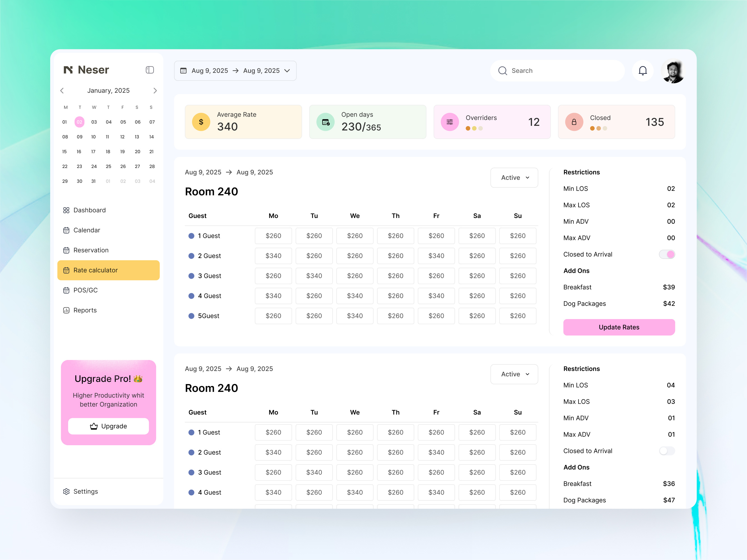Click the filter icon on Overriders card

(450, 122)
